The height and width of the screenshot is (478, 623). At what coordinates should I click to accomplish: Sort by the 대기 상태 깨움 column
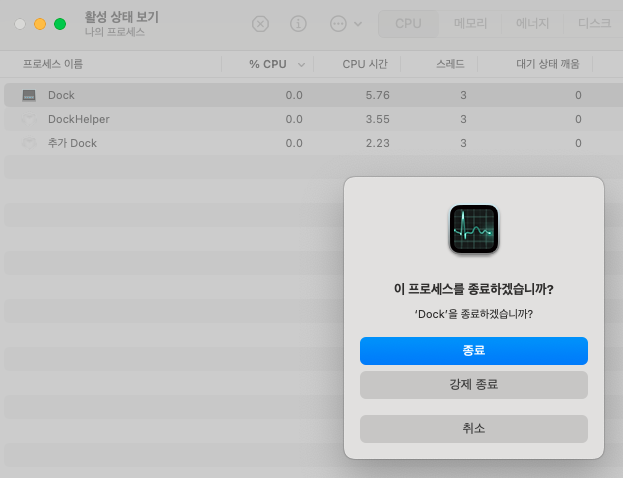[x=548, y=64]
